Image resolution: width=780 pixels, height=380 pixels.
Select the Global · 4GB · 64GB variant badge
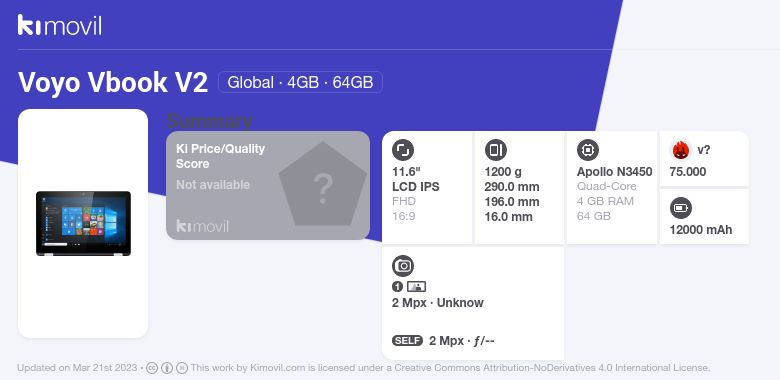[x=300, y=82]
